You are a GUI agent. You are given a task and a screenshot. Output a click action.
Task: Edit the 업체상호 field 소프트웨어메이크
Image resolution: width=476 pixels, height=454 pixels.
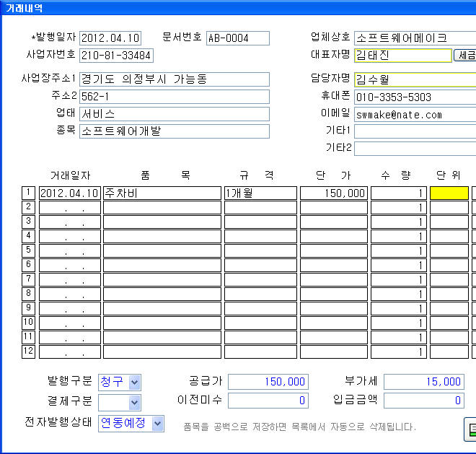415,38
